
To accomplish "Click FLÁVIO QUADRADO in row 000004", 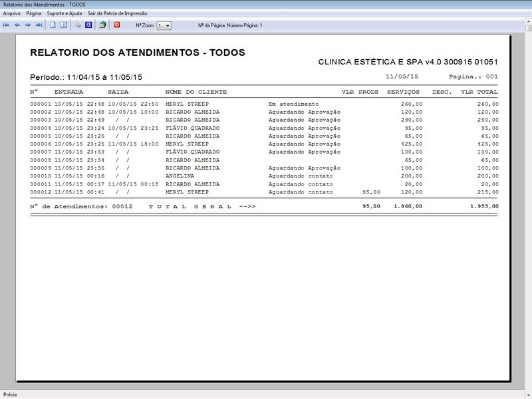I will tap(192, 128).
